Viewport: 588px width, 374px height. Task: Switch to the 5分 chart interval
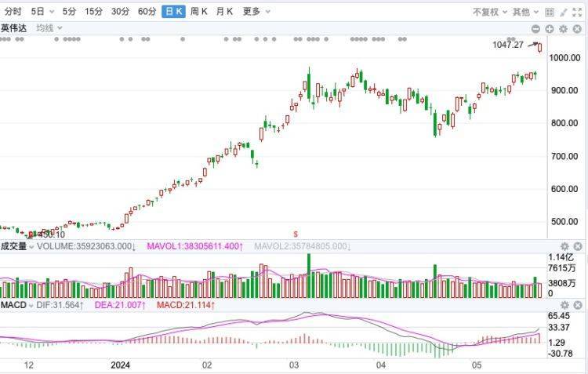(x=69, y=12)
